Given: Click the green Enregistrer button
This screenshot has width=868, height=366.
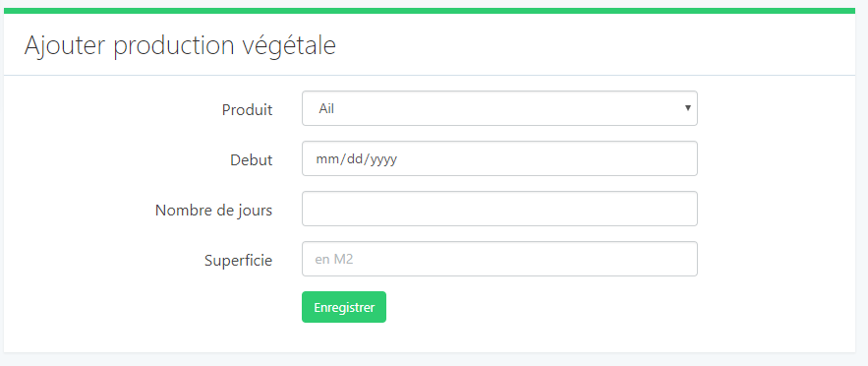Looking at the screenshot, I should (344, 307).
